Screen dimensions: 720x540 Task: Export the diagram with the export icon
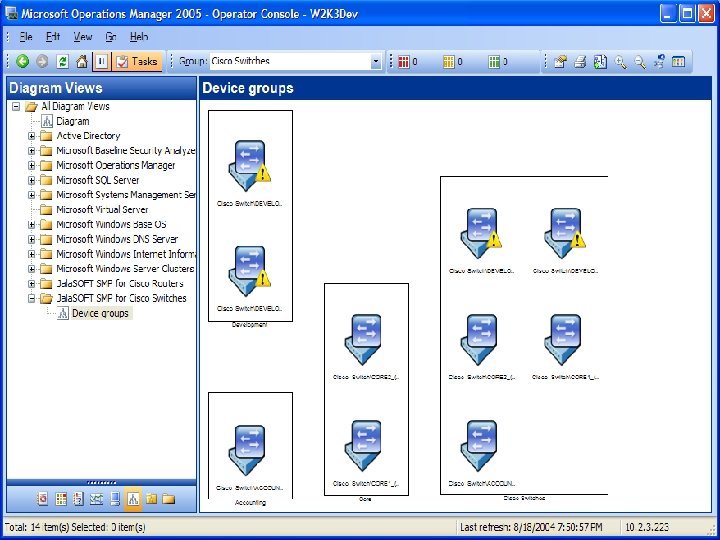coord(600,62)
